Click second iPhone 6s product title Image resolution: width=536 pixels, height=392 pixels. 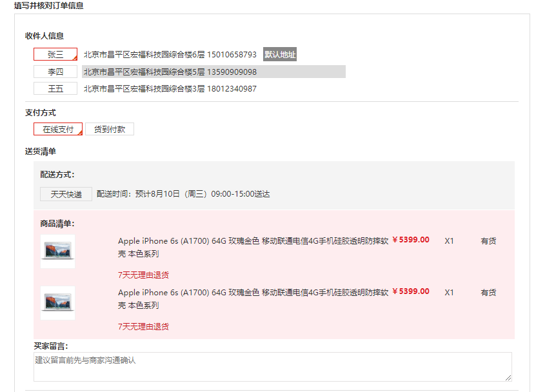[x=253, y=299]
